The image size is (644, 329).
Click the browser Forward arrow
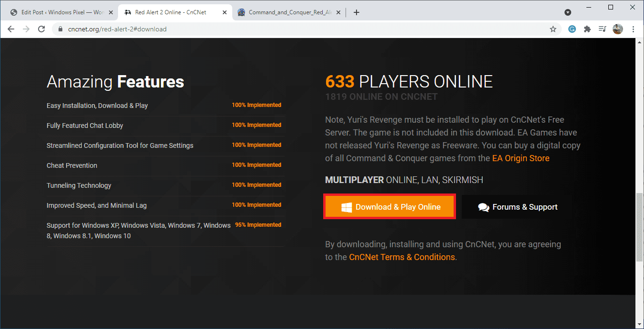pos(26,29)
